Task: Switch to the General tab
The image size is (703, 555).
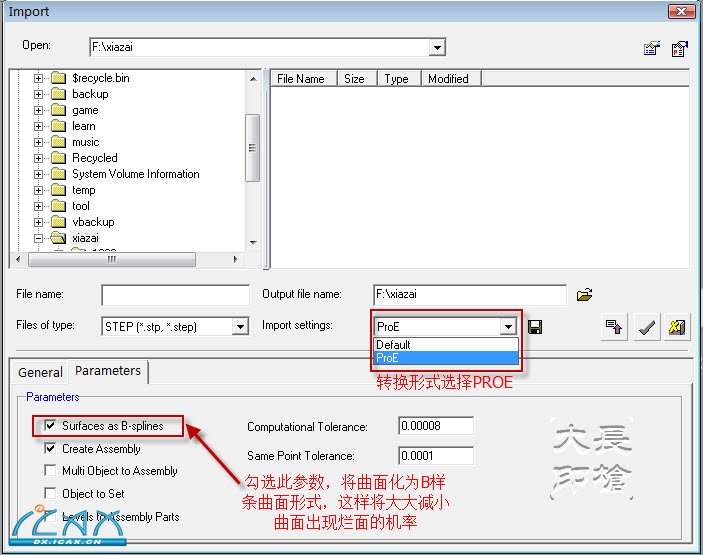Action: point(40,372)
